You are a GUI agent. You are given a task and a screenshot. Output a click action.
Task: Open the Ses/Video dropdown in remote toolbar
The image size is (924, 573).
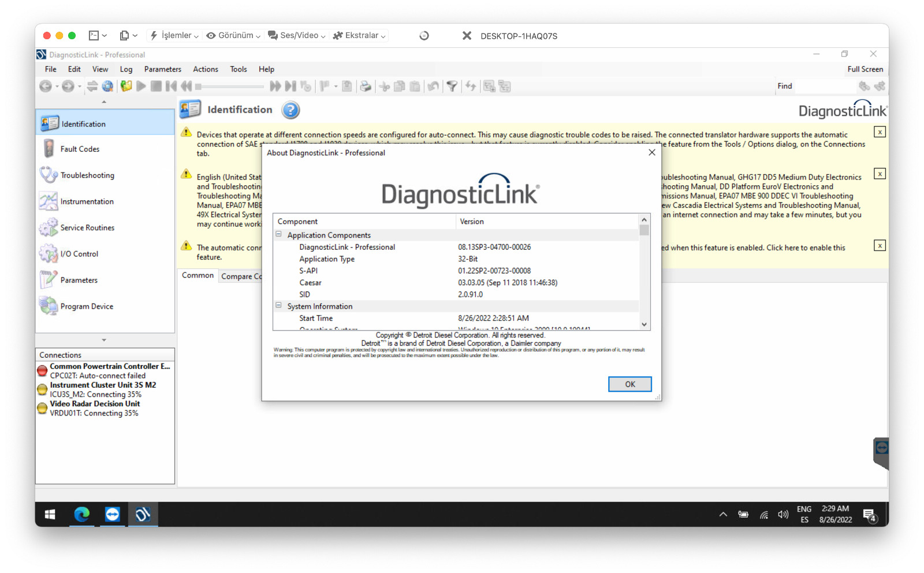pos(297,35)
